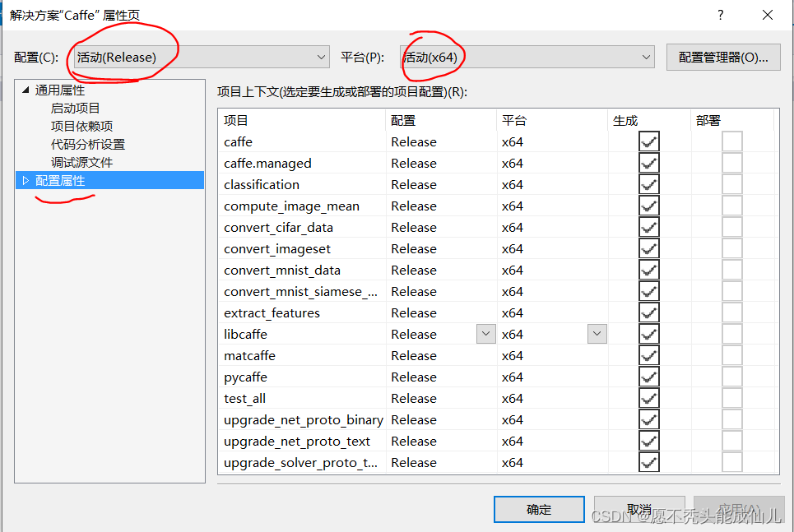794x532 pixels.
Task: Click the 平台 column header
Action: (552, 121)
